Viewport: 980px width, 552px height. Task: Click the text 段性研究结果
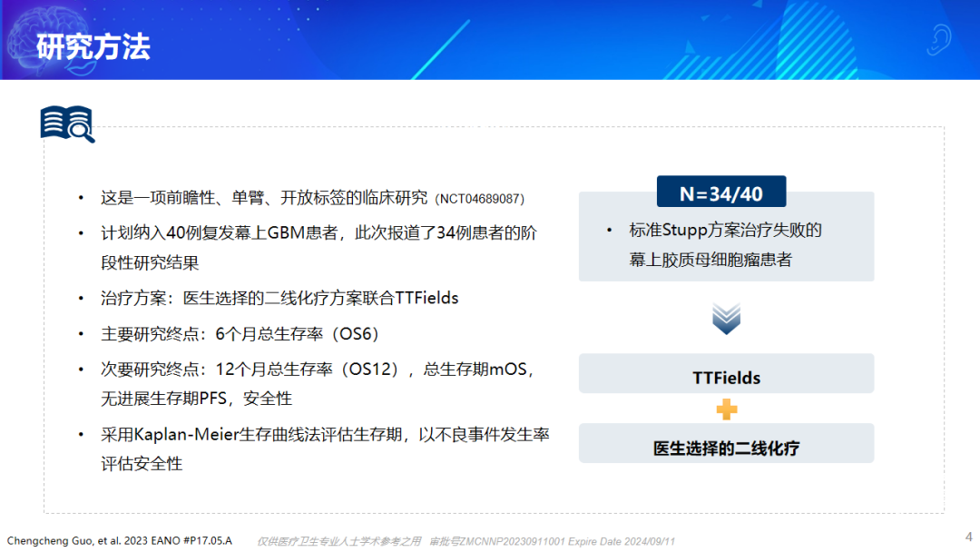pos(150,262)
